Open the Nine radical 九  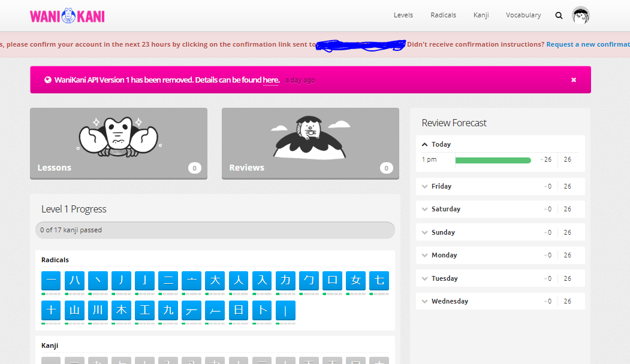[168, 310]
